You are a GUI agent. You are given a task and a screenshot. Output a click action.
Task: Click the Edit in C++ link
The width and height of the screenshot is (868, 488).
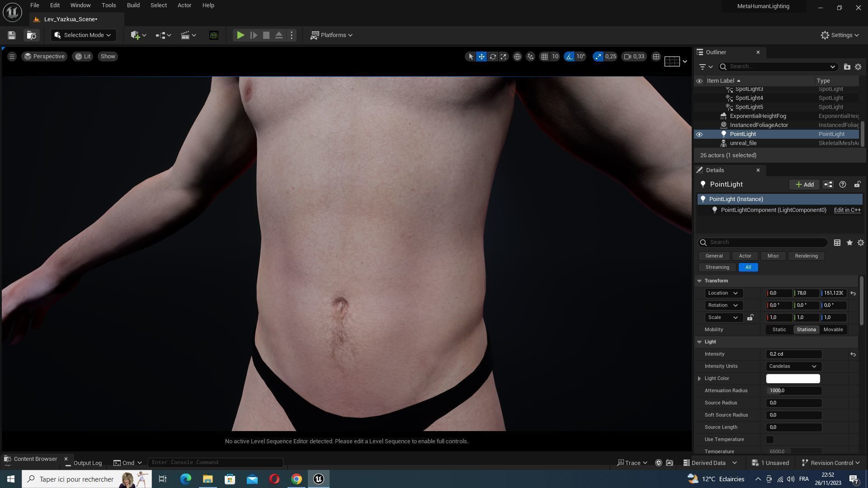tap(847, 210)
